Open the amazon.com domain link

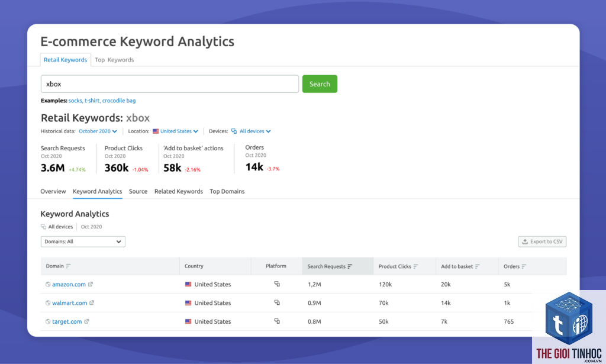coord(69,285)
